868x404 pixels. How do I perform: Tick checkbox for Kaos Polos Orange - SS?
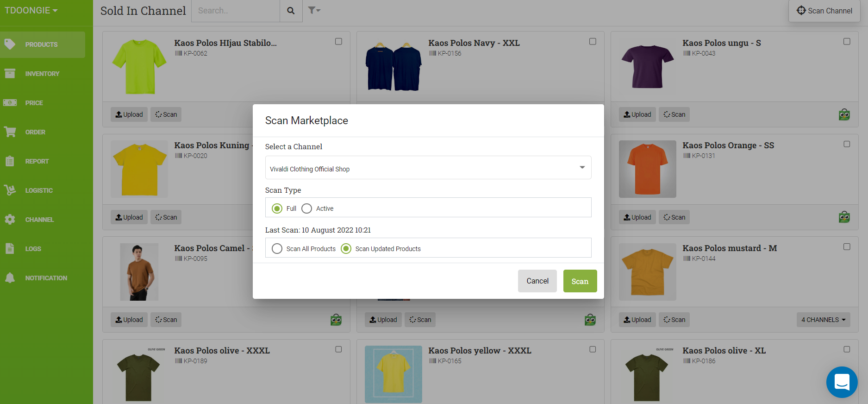coord(847,144)
